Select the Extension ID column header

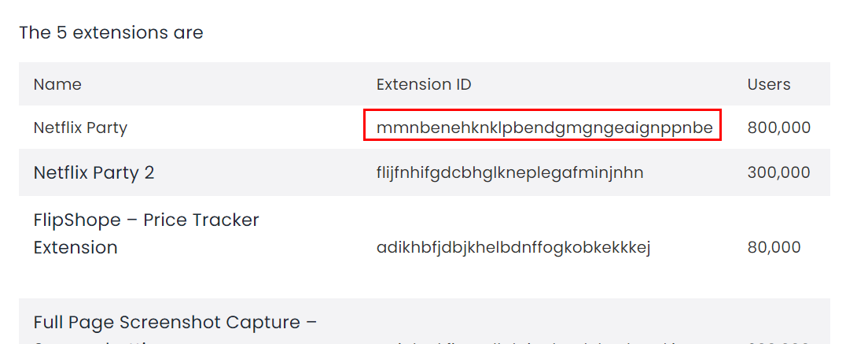(424, 84)
